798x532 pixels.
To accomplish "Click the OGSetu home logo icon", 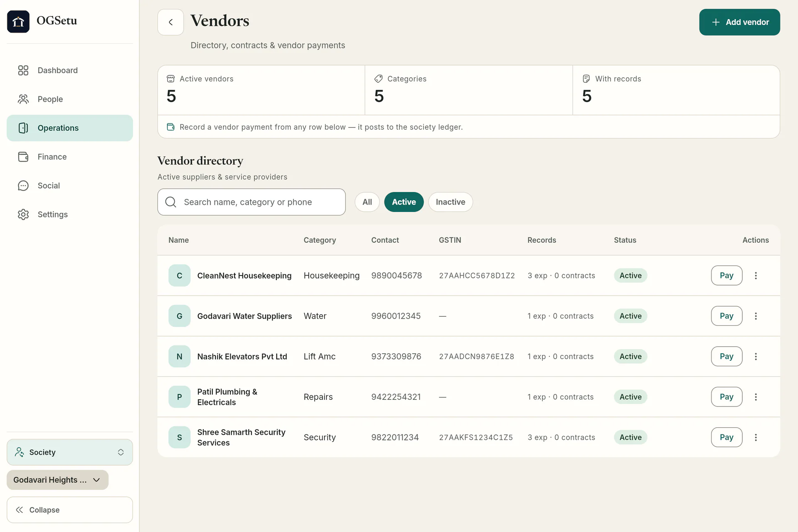I will [x=18, y=21].
